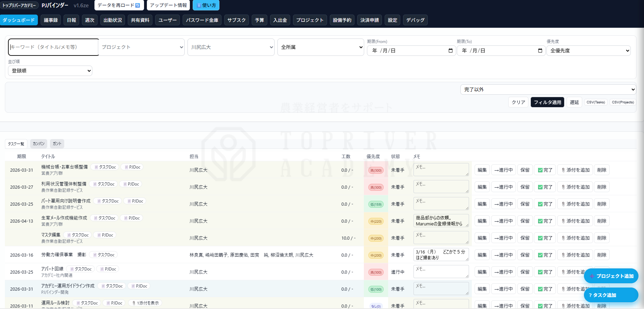This screenshot has height=309, width=644.
Task: Click the reload icon in データを再ロード
Action: coord(137,5)
